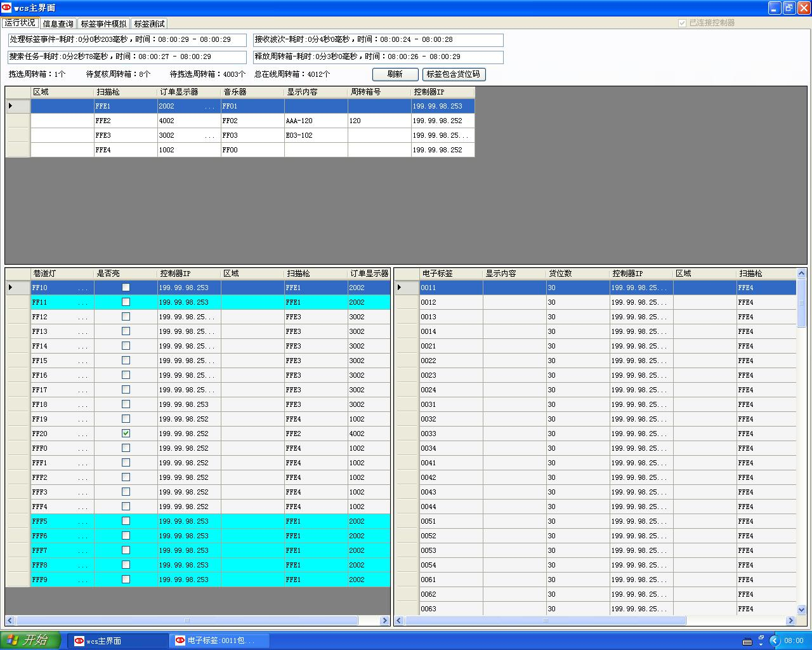Click the wcs app icon in title bar
812x650 pixels.
pos(6,8)
